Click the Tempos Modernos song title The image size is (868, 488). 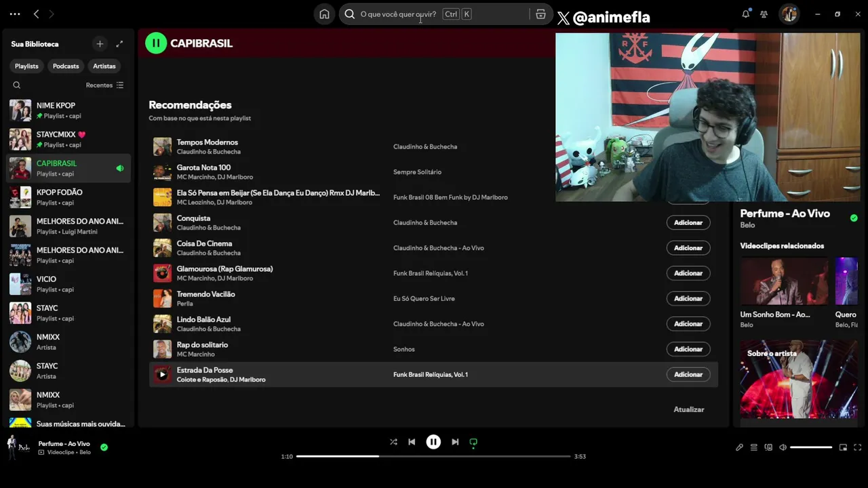(x=207, y=142)
